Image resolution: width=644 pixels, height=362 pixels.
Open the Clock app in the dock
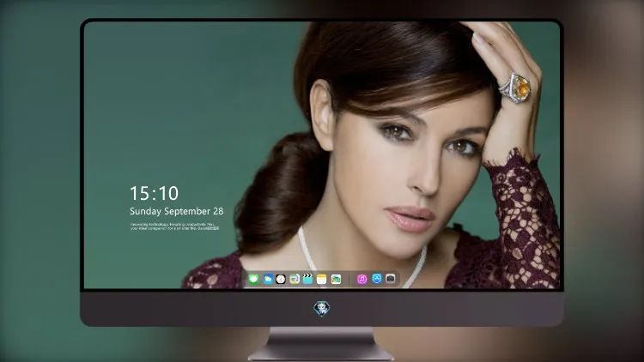[x=281, y=280]
